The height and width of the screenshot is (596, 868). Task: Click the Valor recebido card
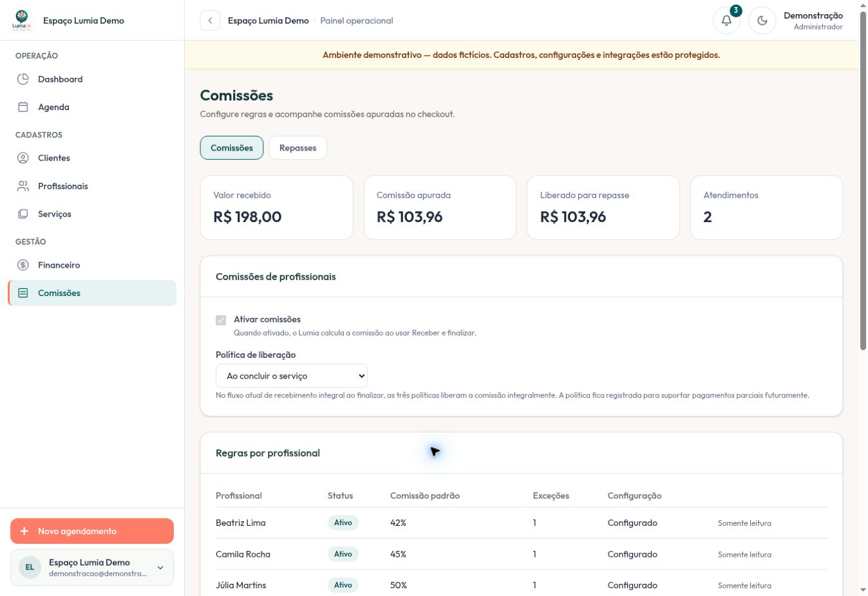click(276, 207)
